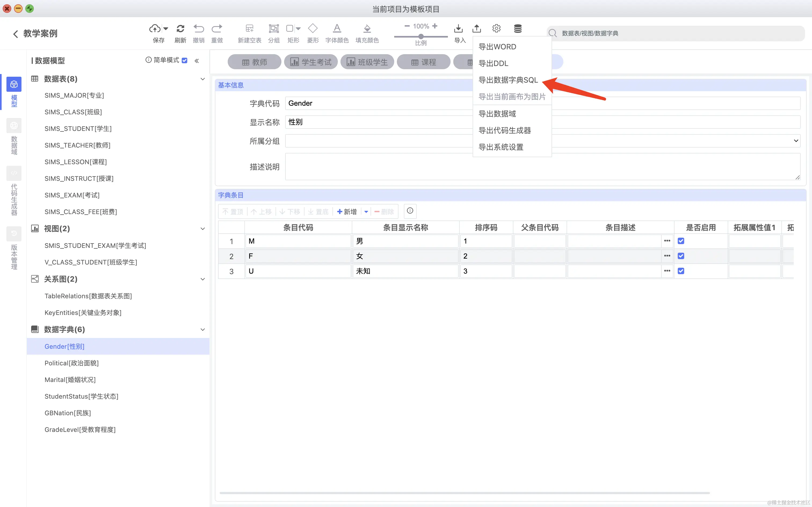Click zoom scale slider handle
The image size is (812, 507).
pos(421,36)
